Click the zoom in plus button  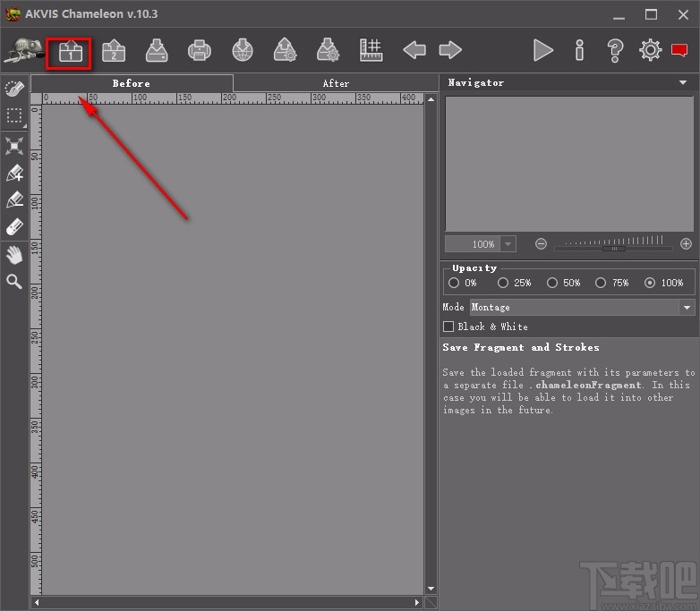coord(686,243)
